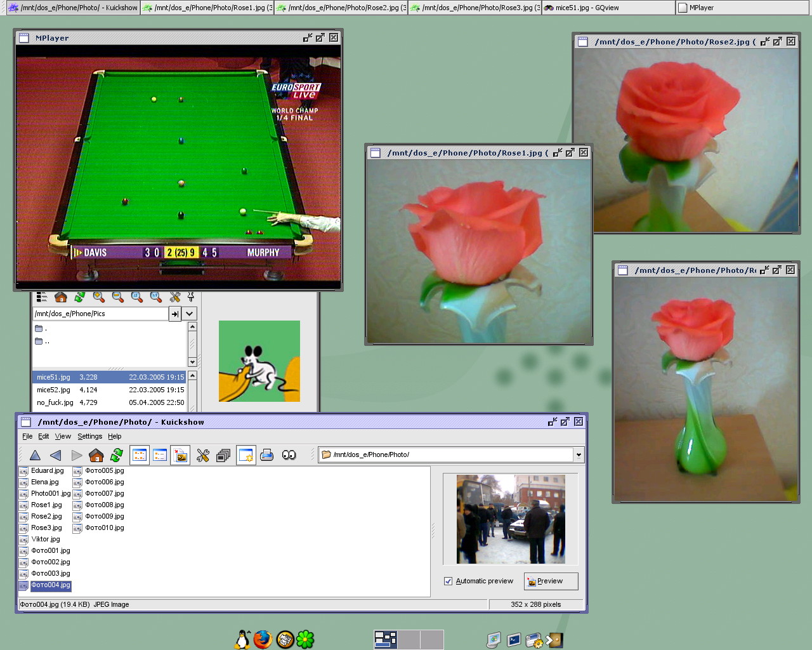Viewport: 812px width, 650px height.
Task: Launch ICQ green flower icon
Action: (x=306, y=639)
